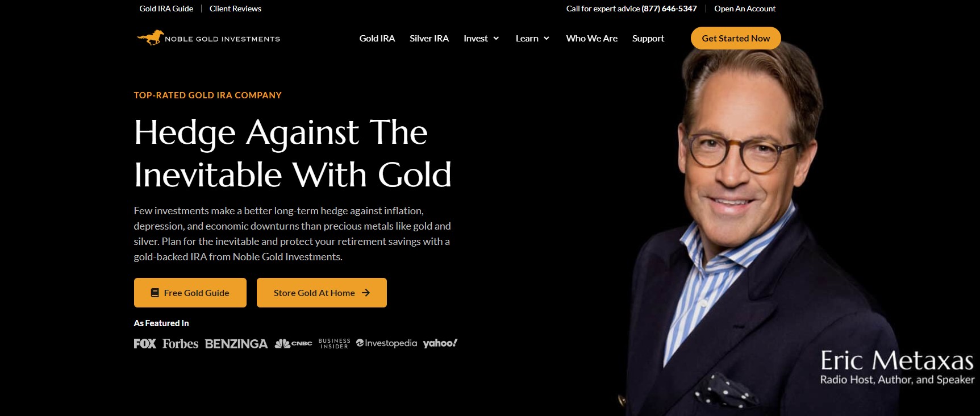Viewport: 980px width, 416px height.
Task: Go to the Who We Are page
Action: coord(592,38)
